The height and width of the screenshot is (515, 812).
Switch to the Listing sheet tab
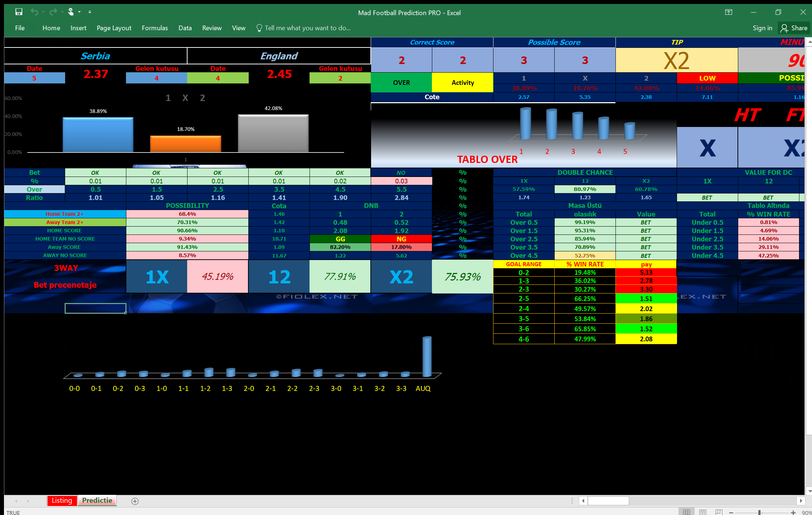62,500
